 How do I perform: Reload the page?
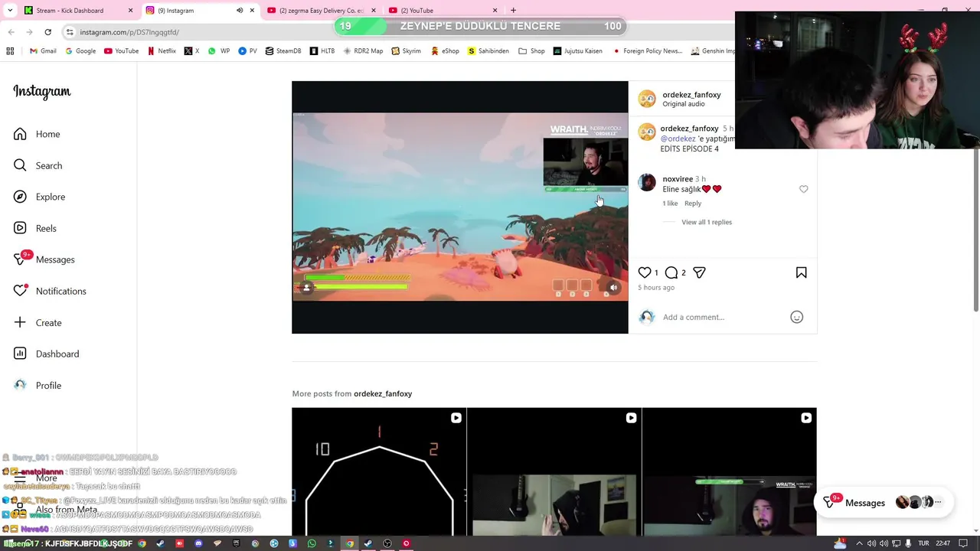47,32
